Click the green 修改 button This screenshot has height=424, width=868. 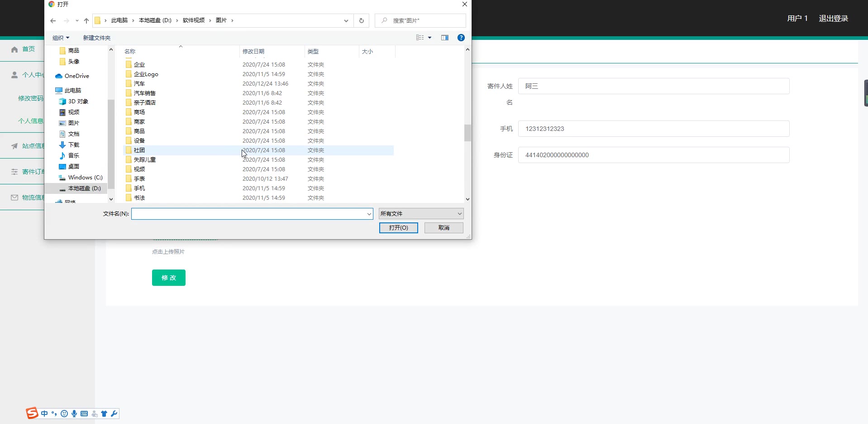pos(169,278)
